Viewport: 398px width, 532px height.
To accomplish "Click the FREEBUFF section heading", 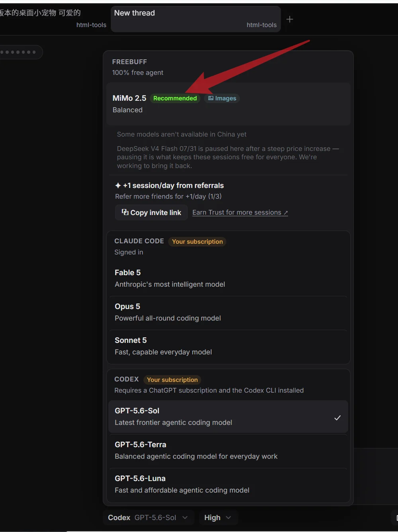I will (x=129, y=62).
